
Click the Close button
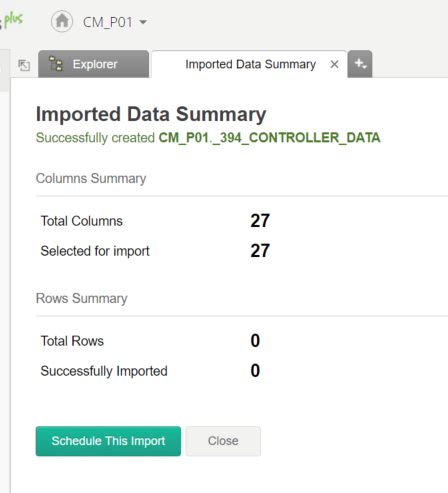tap(223, 441)
